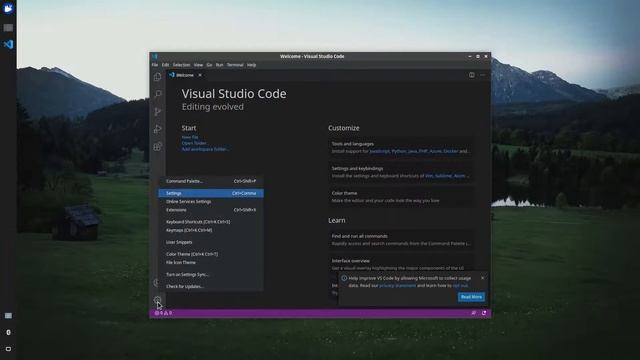This screenshot has width=640, height=360.
Task: Choose Command Palette from the menu
Action: click(x=211, y=181)
